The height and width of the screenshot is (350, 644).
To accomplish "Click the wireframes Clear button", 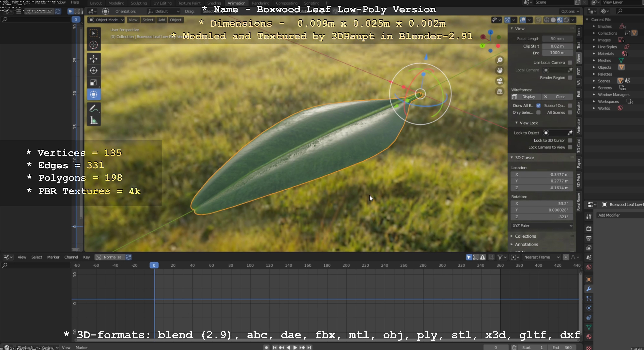I will [558, 97].
